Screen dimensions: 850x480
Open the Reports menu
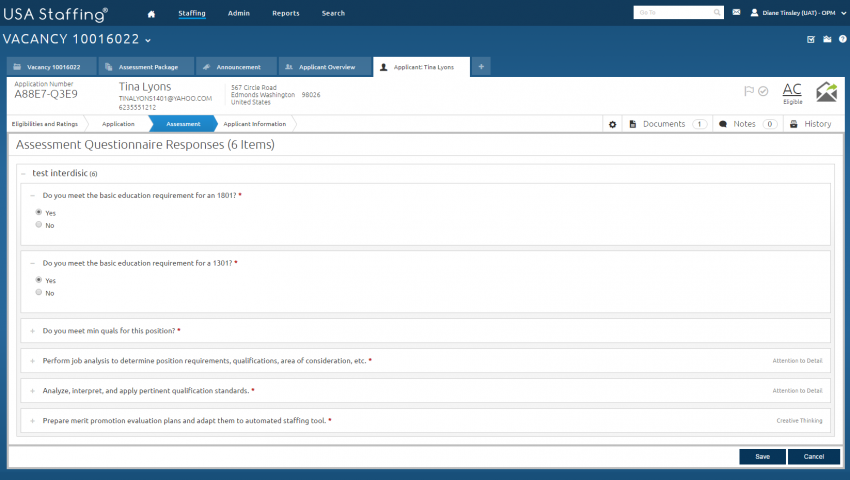[286, 13]
